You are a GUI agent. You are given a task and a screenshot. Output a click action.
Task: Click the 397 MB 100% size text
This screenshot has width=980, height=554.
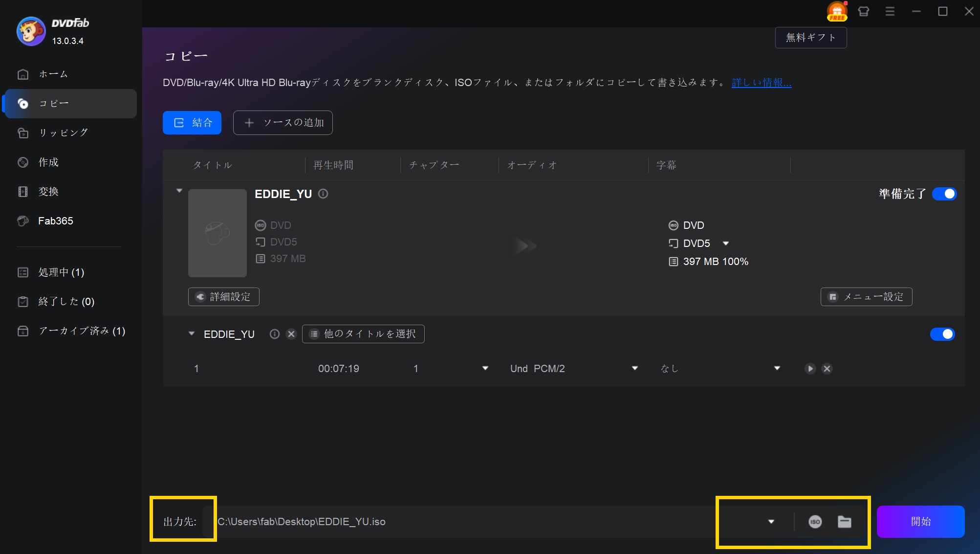coord(716,262)
